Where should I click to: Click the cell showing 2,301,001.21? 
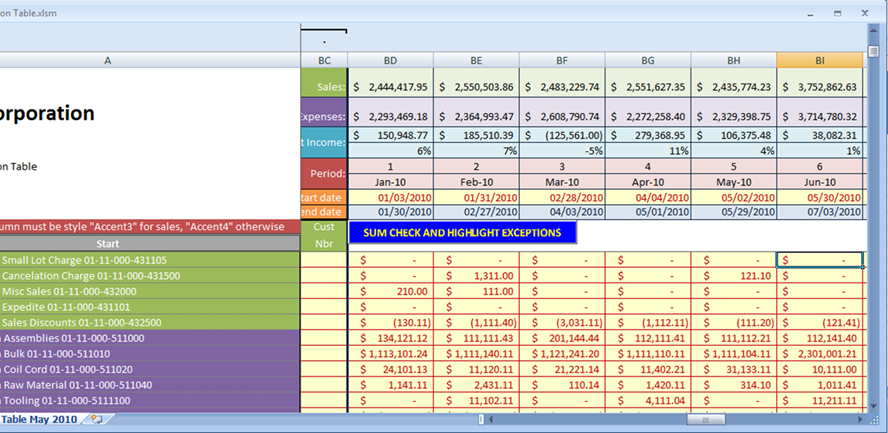[x=819, y=354]
